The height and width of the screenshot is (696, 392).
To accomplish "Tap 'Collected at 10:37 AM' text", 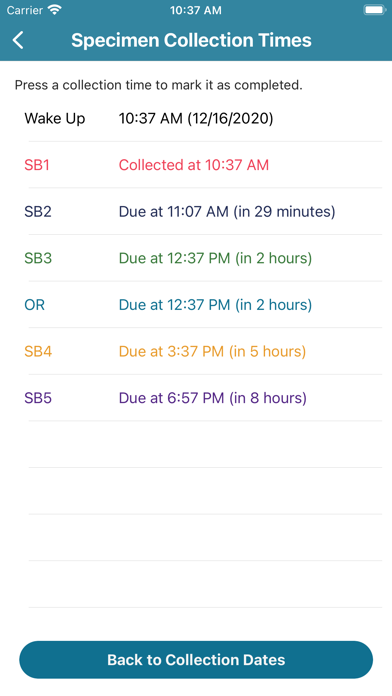I will [x=194, y=165].
